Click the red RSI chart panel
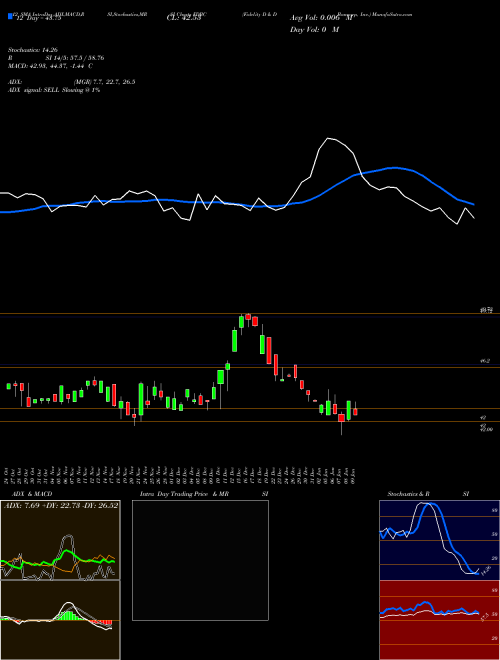This screenshot has width=500, height=660. point(439,620)
